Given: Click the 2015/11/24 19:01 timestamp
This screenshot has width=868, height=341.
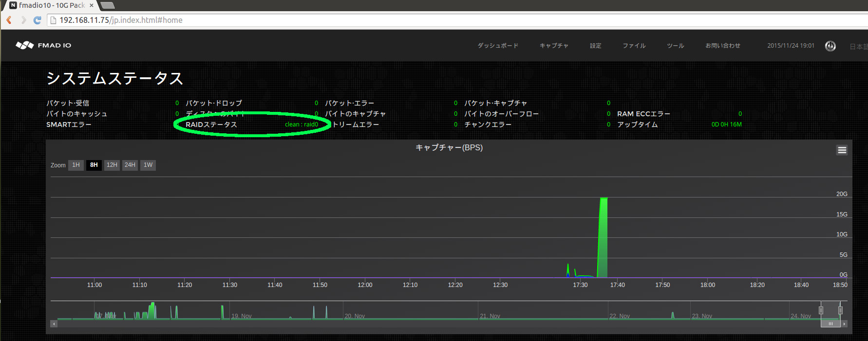Looking at the screenshot, I should (x=791, y=46).
